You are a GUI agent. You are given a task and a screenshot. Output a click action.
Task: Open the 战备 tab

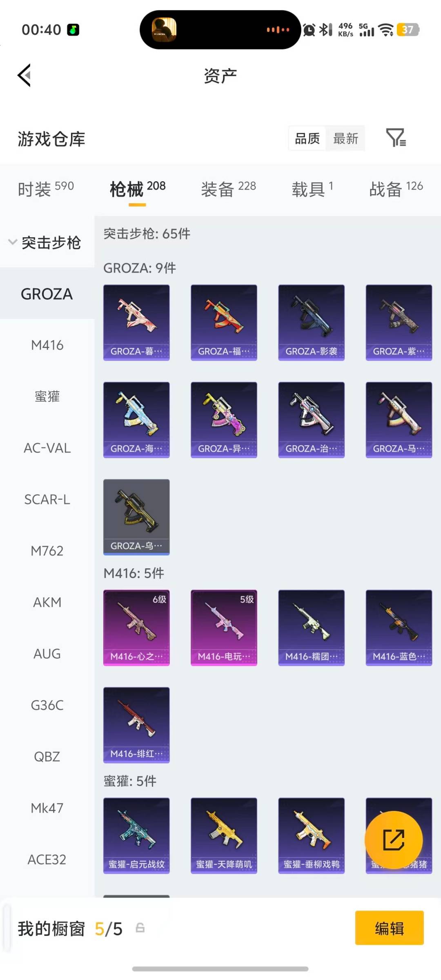pos(396,189)
